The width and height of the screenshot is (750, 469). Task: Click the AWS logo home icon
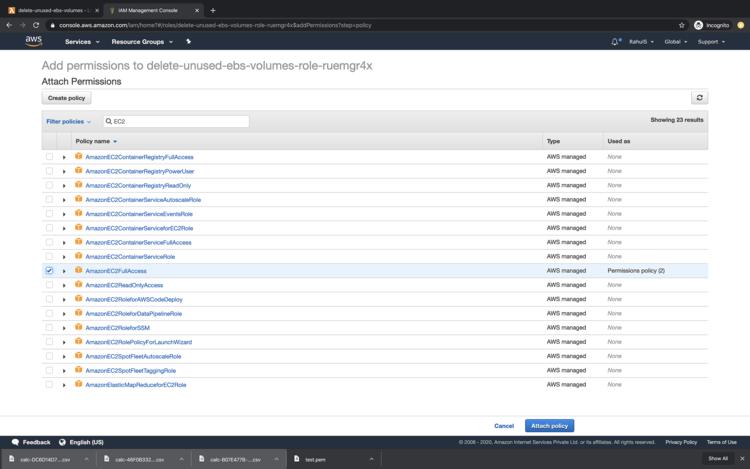[x=34, y=41]
